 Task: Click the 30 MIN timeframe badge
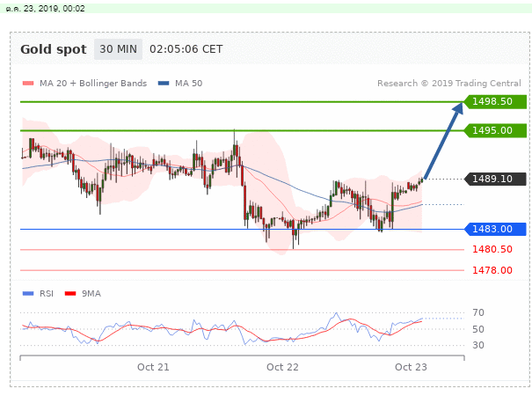(x=118, y=49)
